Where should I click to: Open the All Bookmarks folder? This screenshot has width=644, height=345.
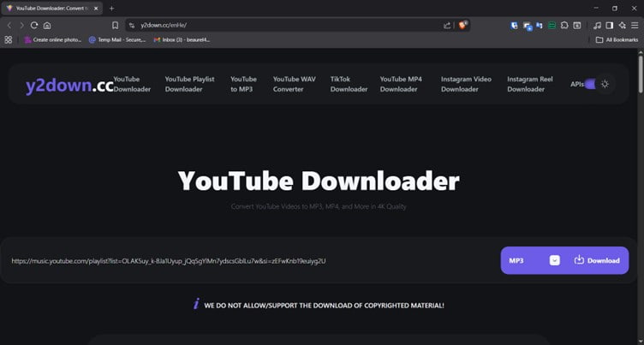tap(617, 40)
